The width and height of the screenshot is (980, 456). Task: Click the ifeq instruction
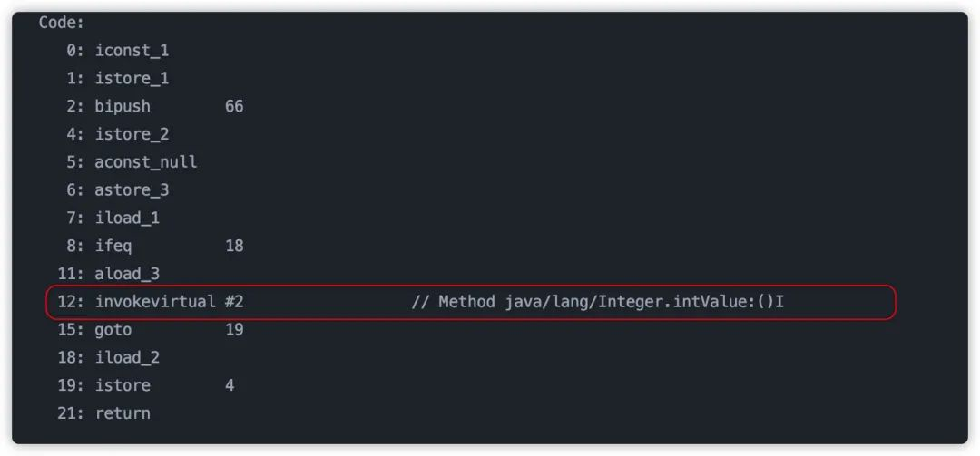[x=113, y=246]
